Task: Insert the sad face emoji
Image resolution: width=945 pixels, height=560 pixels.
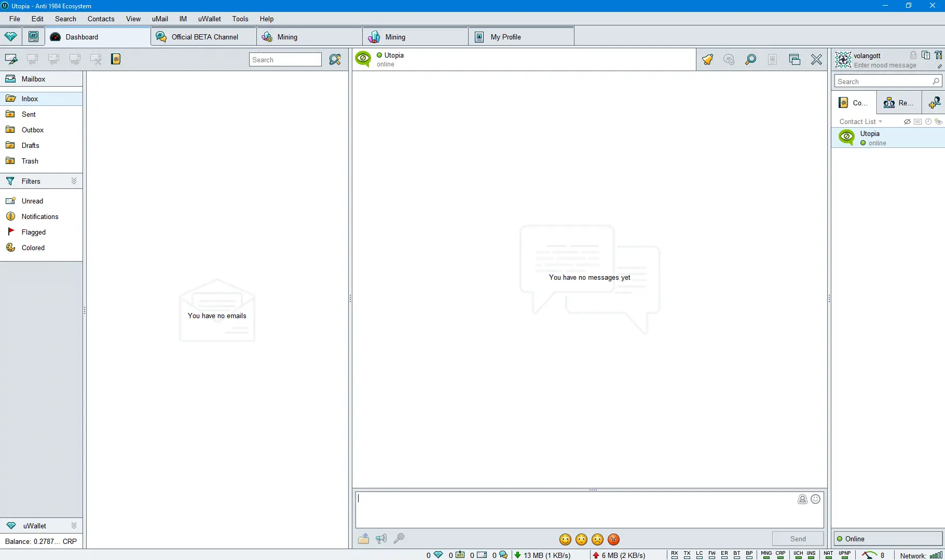Action: pos(598,540)
